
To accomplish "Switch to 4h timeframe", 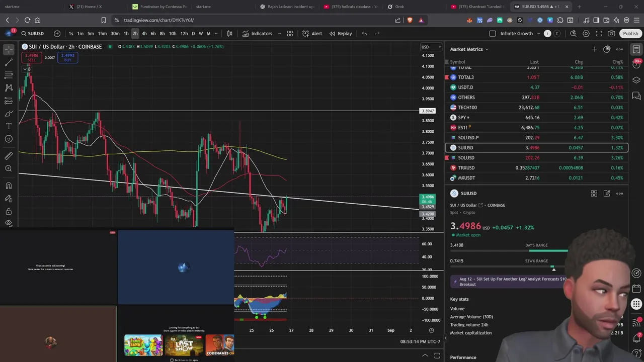I will pyautogui.click(x=144, y=34).
